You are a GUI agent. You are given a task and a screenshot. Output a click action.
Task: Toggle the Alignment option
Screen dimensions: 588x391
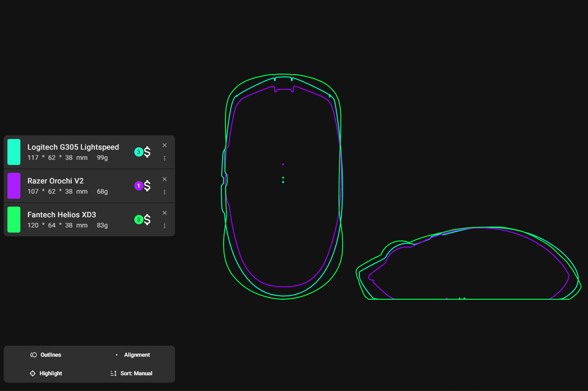click(132, 355)
